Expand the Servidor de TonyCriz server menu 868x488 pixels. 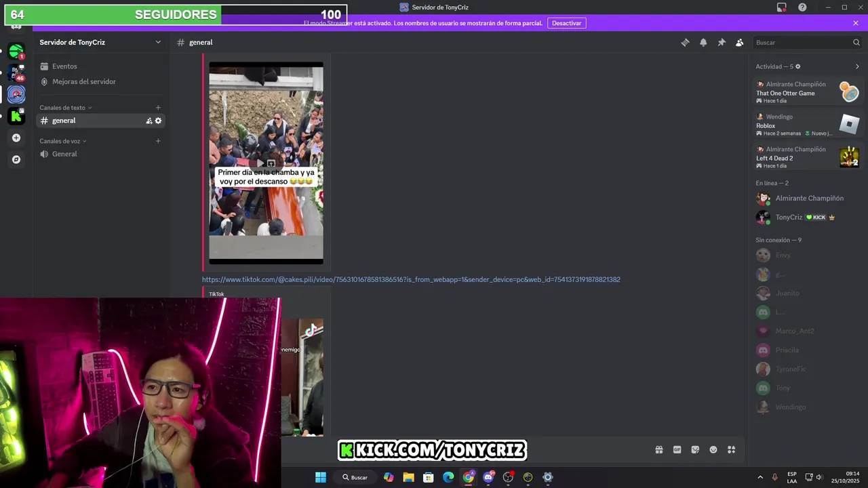click(100, 42)
